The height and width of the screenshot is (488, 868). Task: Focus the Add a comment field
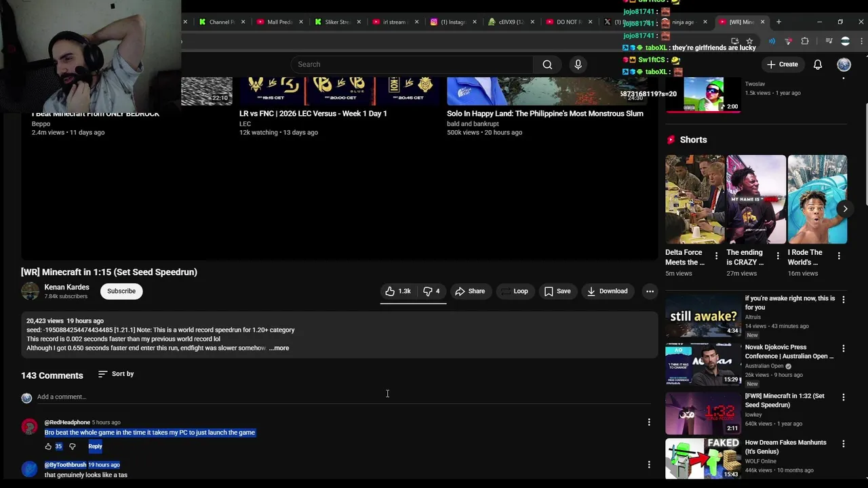(x=342, y=396)
